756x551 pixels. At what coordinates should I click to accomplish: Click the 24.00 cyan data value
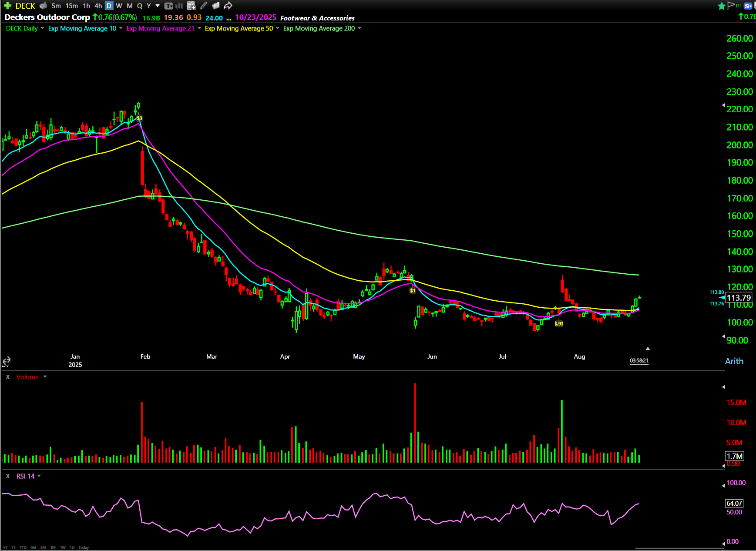coord(214,18)
